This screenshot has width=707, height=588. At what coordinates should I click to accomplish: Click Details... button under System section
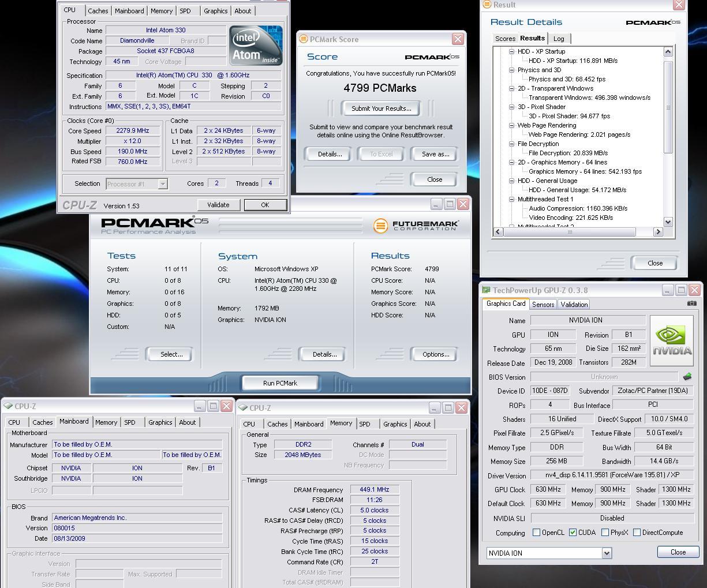click(x=324, y=354)
